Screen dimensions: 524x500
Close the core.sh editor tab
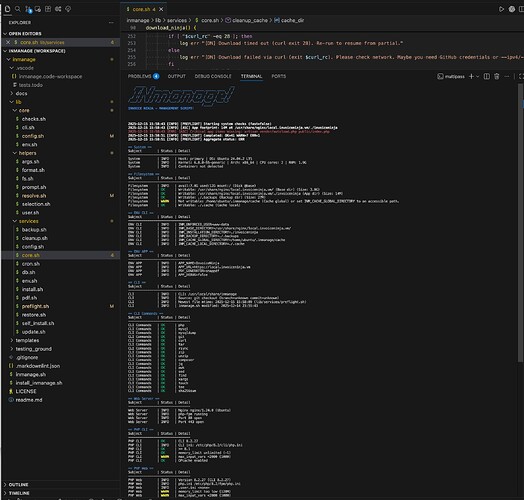161,9
